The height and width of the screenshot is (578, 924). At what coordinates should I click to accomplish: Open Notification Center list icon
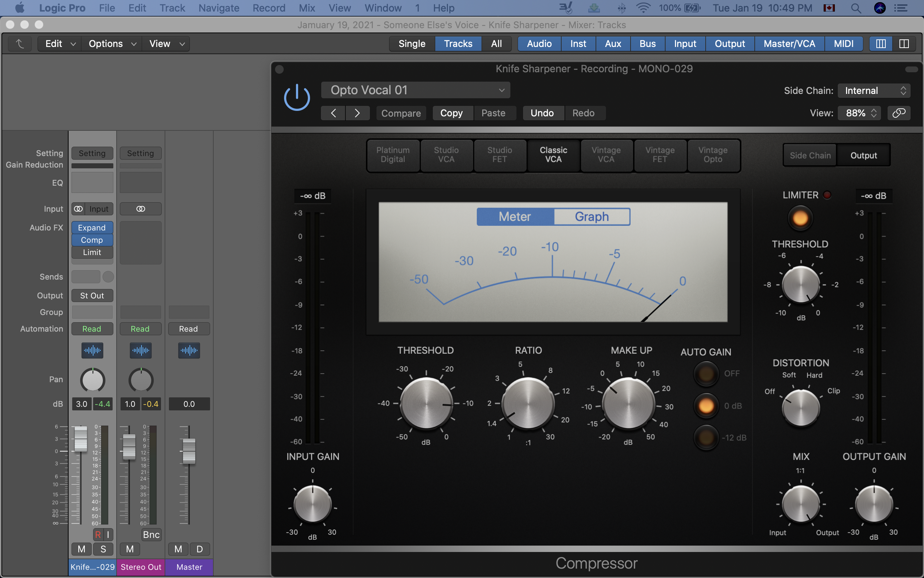click(901, 8)
